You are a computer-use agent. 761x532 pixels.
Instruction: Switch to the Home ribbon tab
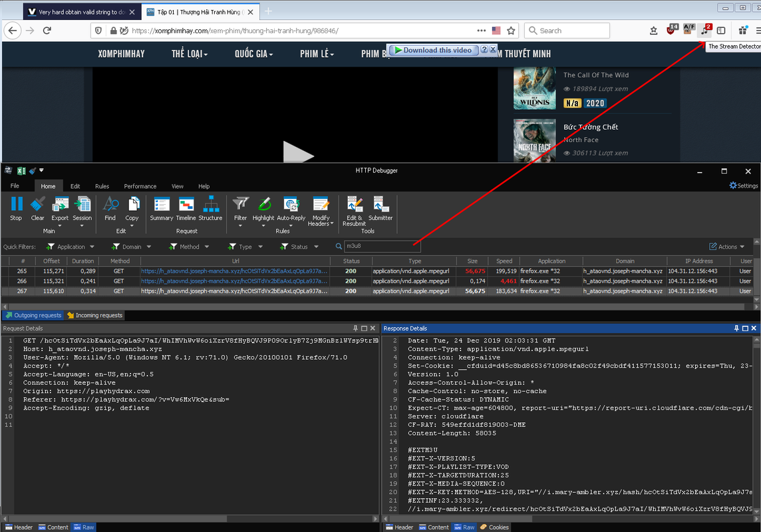[x=48, y=186]
